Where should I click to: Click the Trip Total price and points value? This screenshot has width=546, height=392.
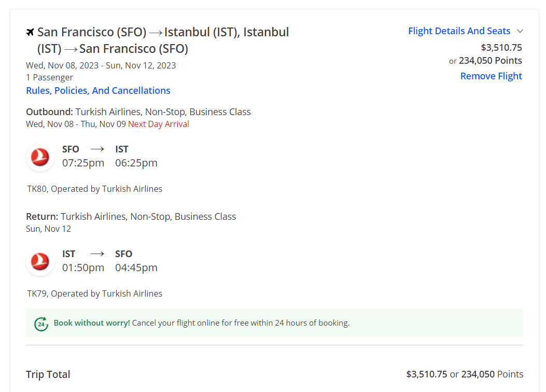pos(465,374)
